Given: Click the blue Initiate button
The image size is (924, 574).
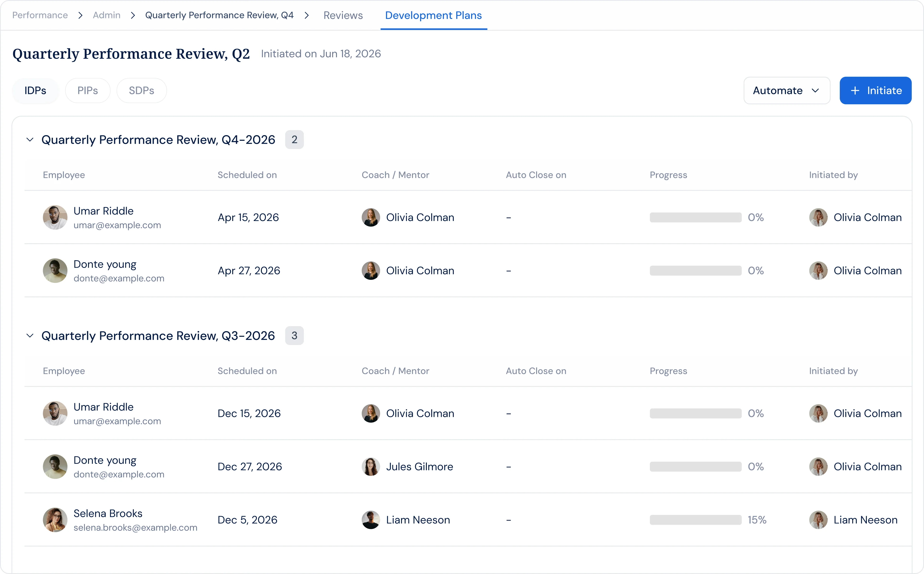Looking at the screenshot, I should (x=875, y=90).
